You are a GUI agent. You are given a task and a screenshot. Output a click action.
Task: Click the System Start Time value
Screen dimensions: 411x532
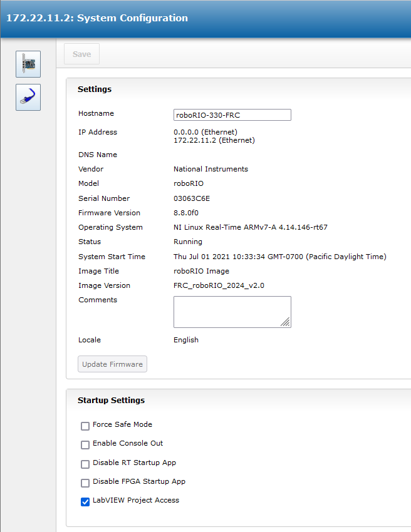click(279, 257)
